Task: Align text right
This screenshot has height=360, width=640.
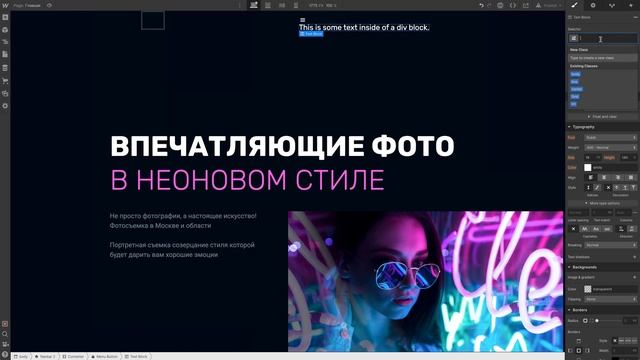Action: tap(618, 178)
